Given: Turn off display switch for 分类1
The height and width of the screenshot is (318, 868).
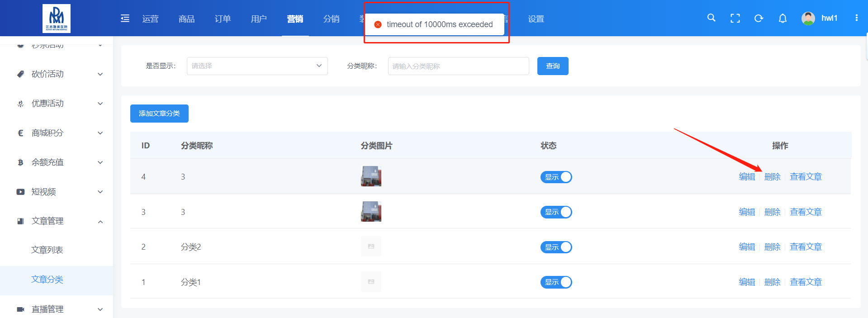Looking at the screenshot, I should [556, 282].
